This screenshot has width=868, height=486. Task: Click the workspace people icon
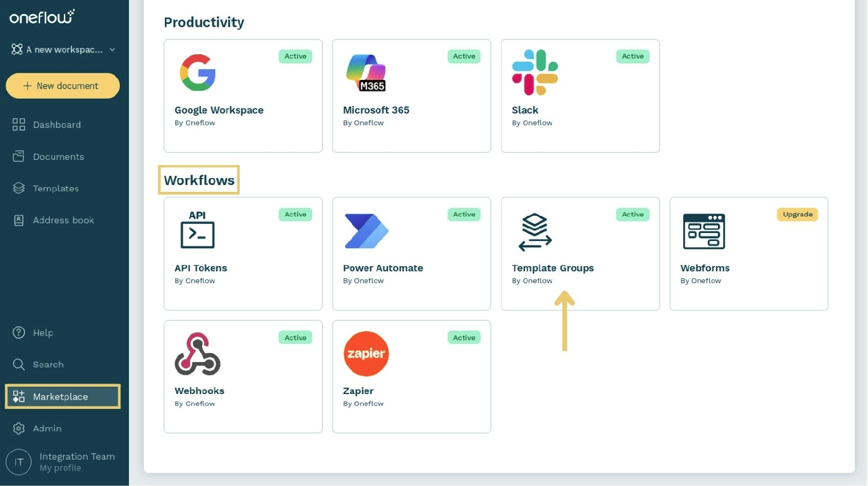[x=17, y=50]
